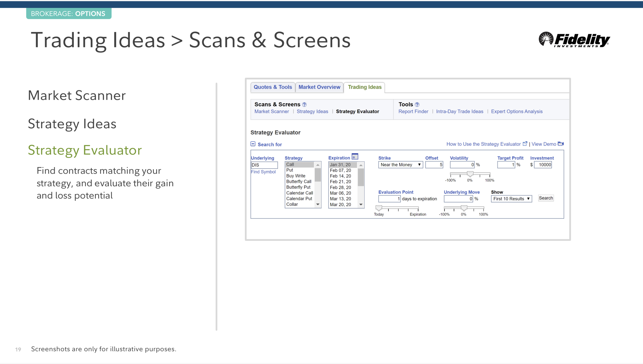The height and width of the screenshot is (364, 643).
Task: Switch to the Quotes & Tools tab
Action: [x=273, y=87]
